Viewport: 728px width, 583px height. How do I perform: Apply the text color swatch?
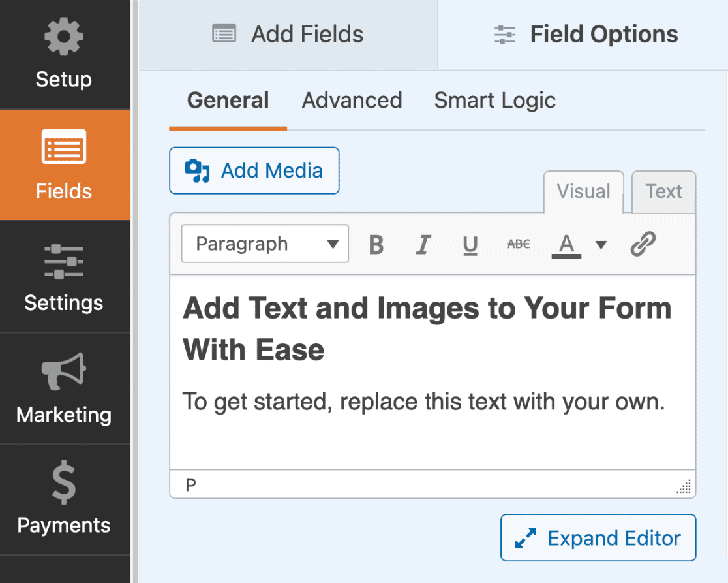[566, 245]
